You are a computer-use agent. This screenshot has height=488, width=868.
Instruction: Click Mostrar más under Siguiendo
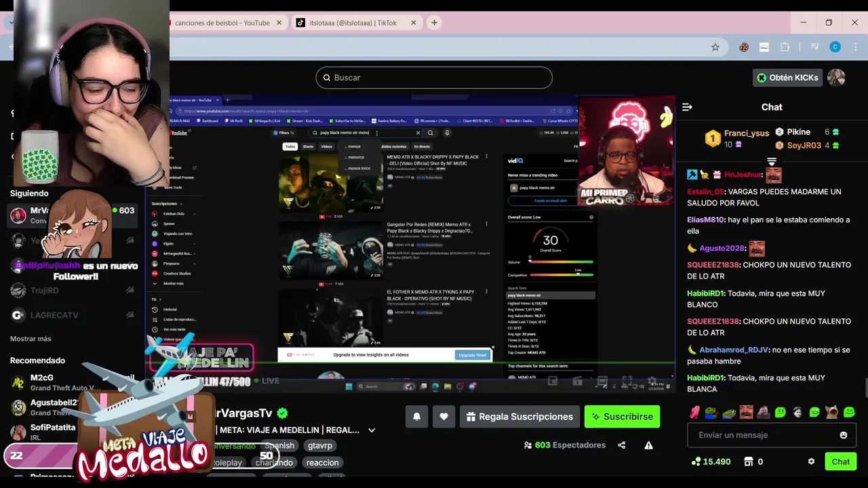[x=31, y=339]
